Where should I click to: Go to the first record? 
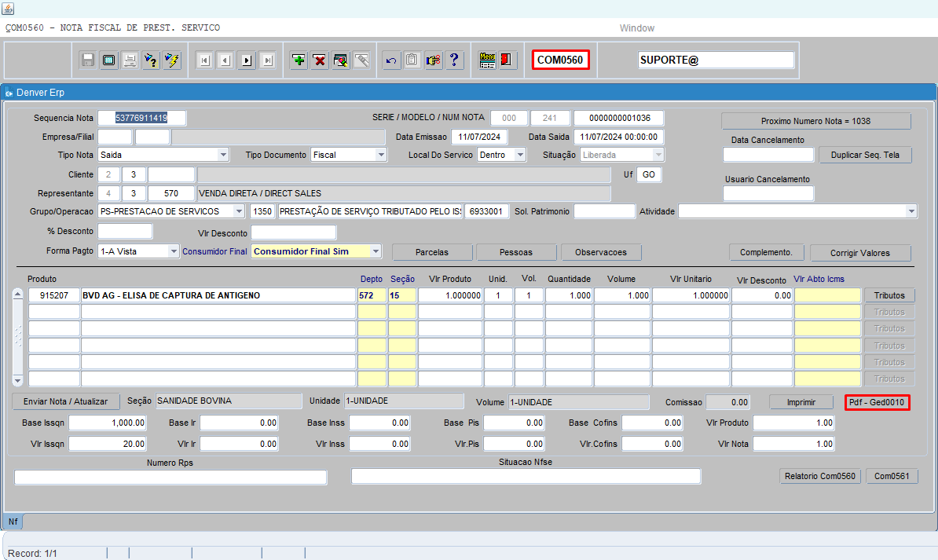click(204, 60)
